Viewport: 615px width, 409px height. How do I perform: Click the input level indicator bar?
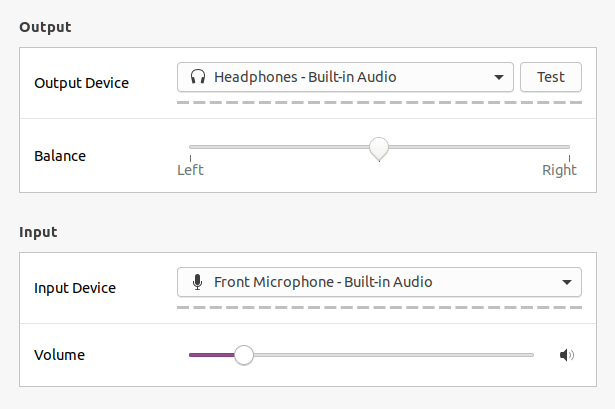(x=379, y=307)
